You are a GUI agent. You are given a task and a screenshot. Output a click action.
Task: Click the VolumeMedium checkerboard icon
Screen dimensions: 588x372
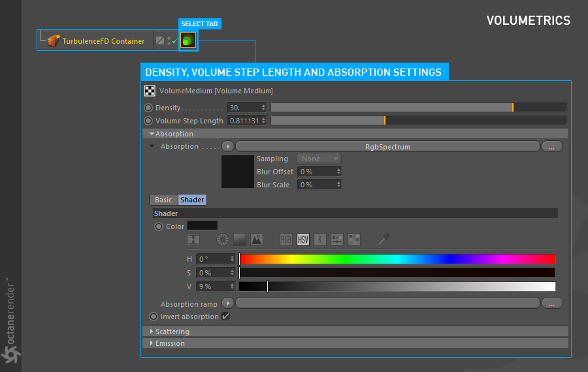[150, 91]
